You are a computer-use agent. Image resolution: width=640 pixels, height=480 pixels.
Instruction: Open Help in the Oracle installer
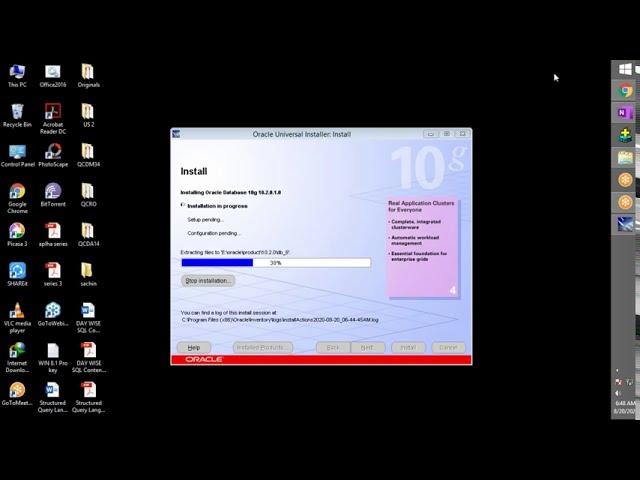point(193,347)
